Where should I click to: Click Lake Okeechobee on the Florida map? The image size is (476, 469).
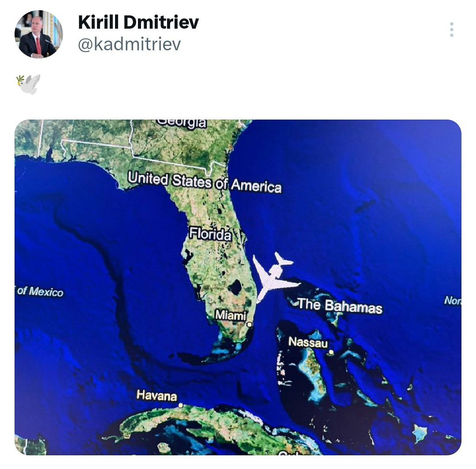click(x=234, y=287)
